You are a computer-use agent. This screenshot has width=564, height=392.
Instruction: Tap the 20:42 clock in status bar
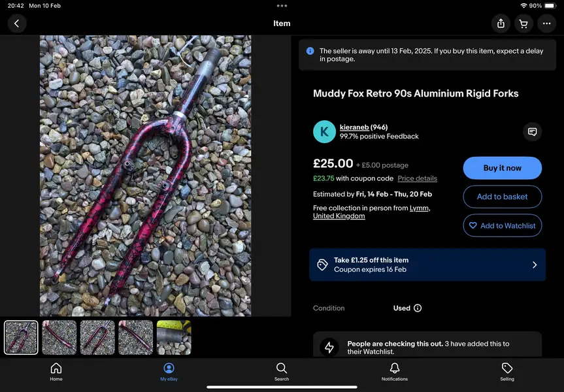(x=16, y=6)
